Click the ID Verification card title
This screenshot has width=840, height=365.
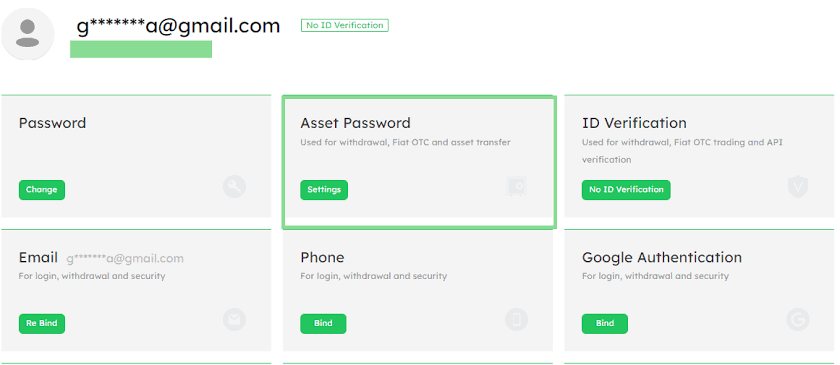click(634, 123)
